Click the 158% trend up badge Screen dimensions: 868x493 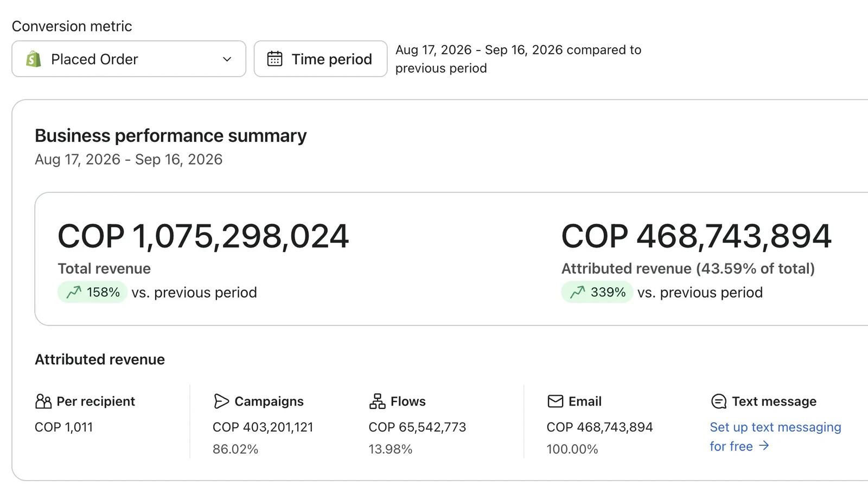click(x=92, y=292)
